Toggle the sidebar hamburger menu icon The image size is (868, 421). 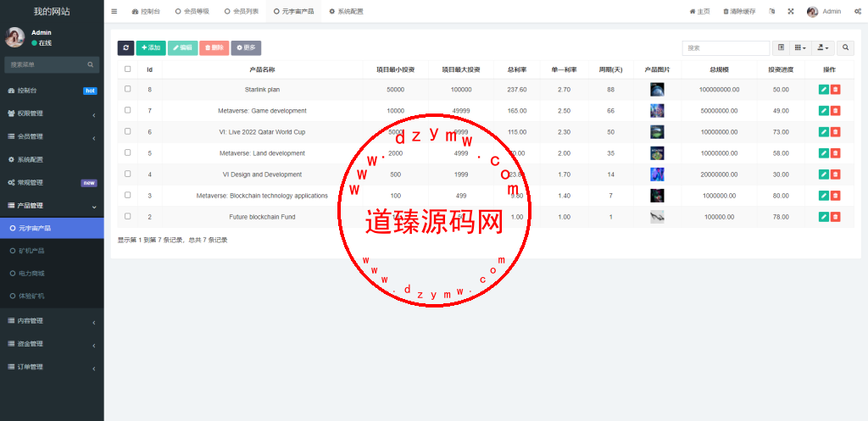(x=114, y=11)
